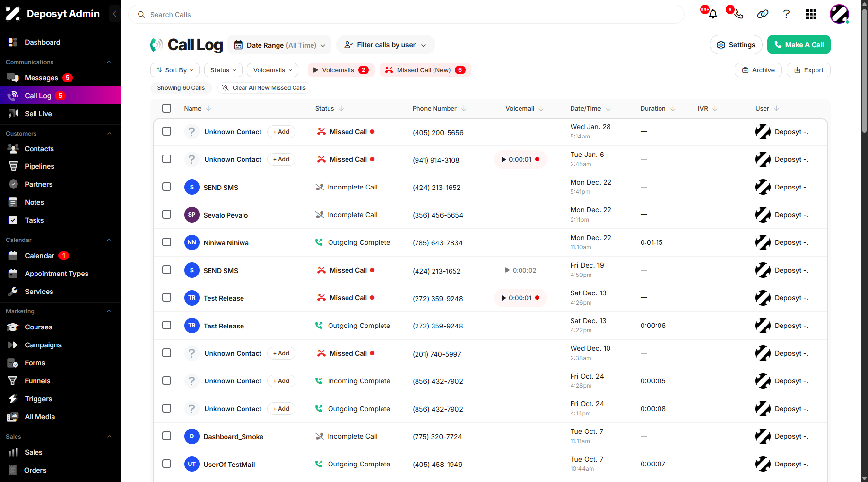Open the apps grid icon

pos(811,14)
